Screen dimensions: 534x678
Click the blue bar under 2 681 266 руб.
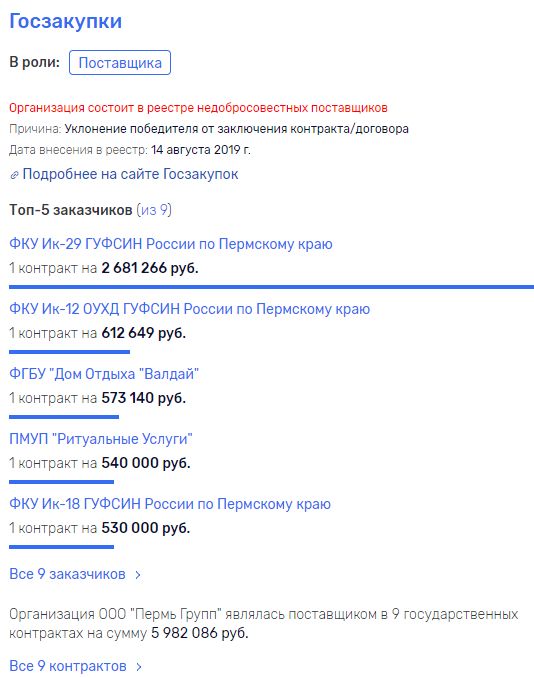(272, 287)
